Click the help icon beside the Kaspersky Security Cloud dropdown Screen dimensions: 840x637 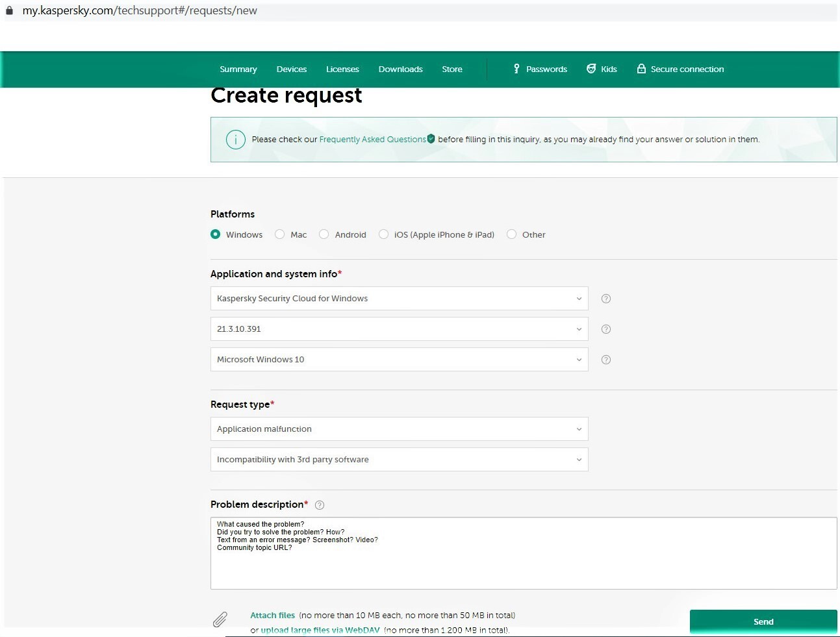tap(606, 299)
